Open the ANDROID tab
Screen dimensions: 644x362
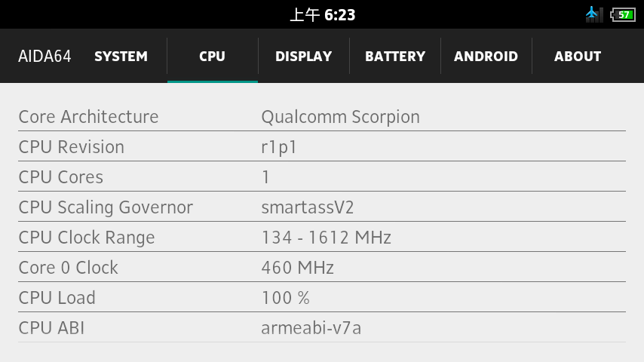(x=486, y=57)
